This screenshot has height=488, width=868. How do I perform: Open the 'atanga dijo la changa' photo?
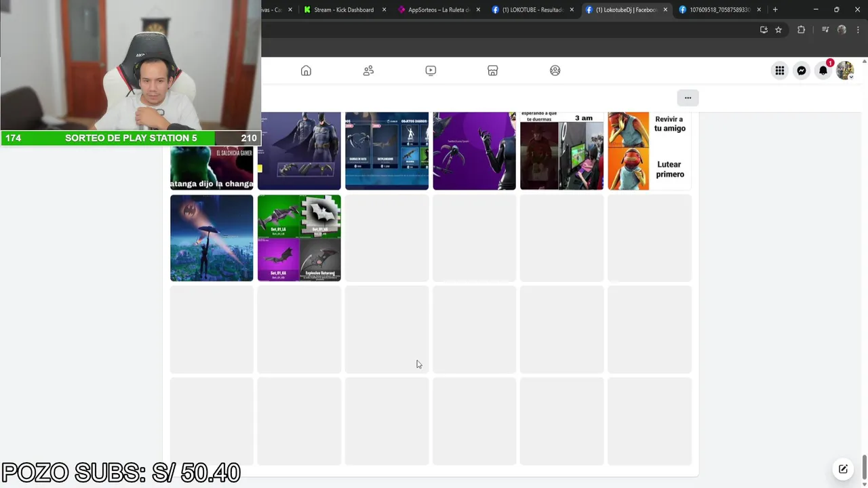(212, 168)
